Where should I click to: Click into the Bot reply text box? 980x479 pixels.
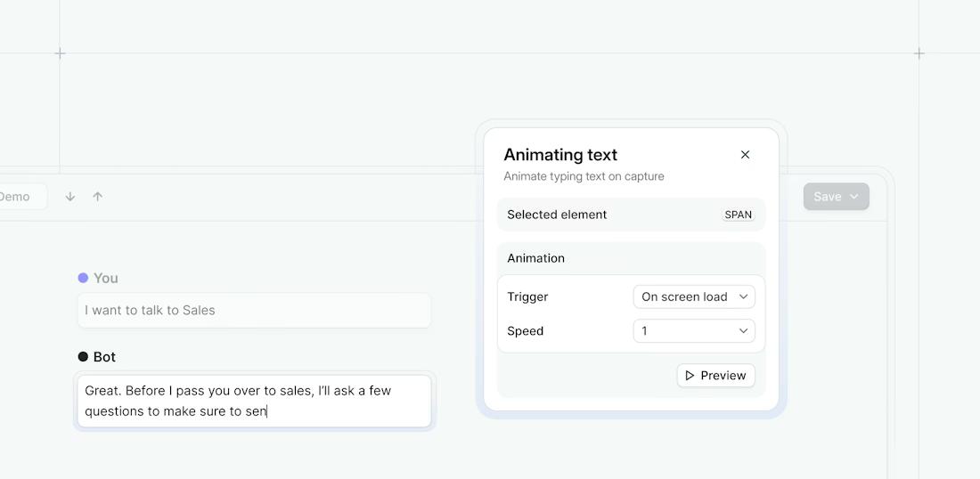(x=254, y=401)
